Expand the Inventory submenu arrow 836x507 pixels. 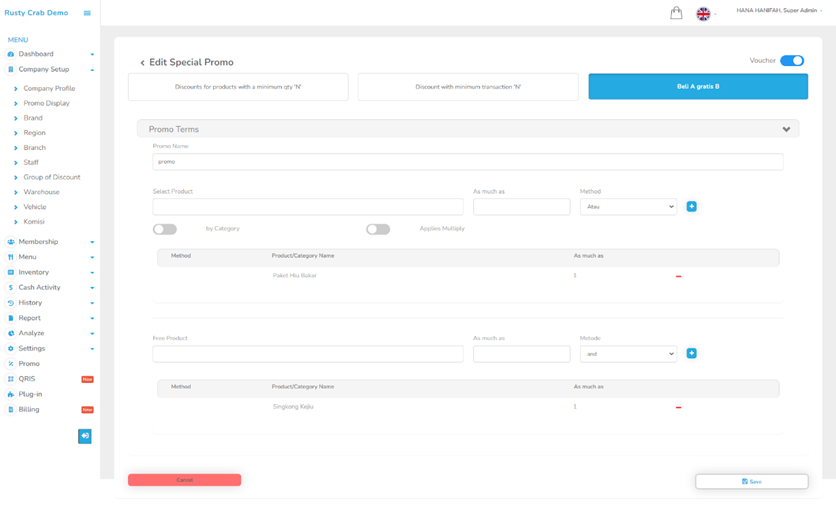[x=92, y=272]
